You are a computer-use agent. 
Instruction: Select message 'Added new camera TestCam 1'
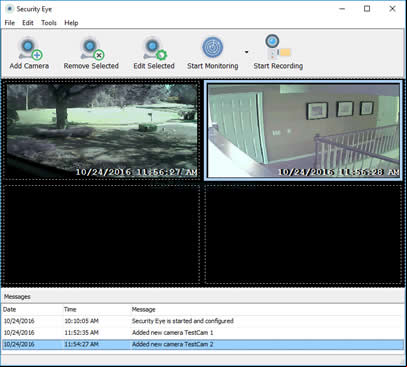(173, 333)
